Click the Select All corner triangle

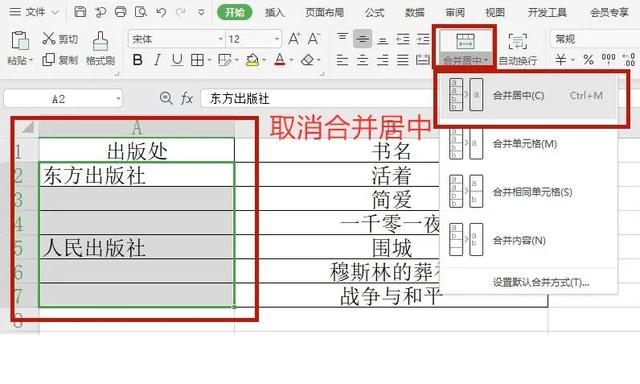click(x=28, y=128)
